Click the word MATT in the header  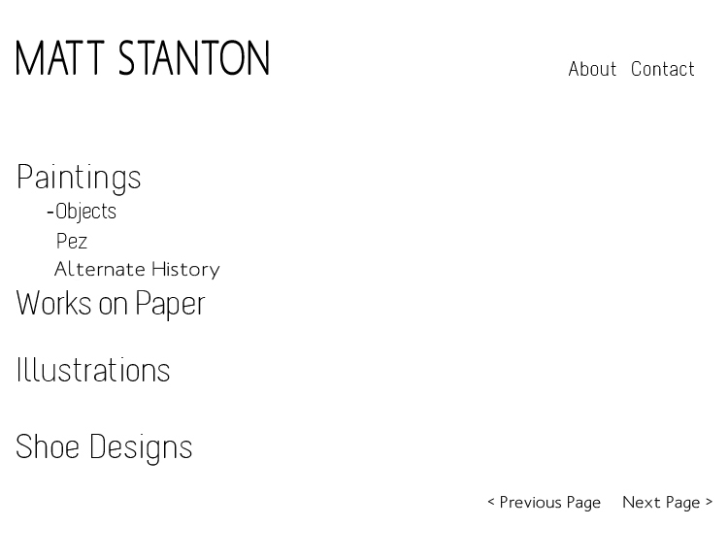click(x=60, y=58)
